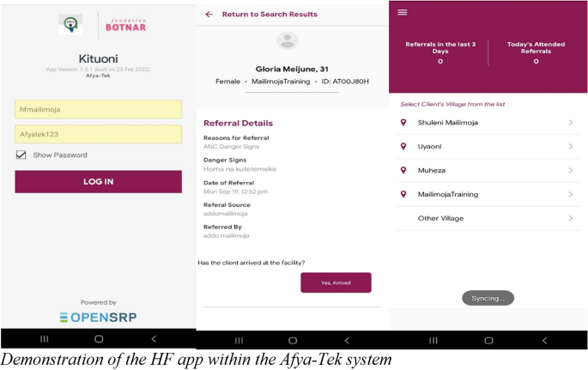The height and width of the screenshot is (370, 588).
Task: Open Return to Search Results link
Action: [270, 15]
